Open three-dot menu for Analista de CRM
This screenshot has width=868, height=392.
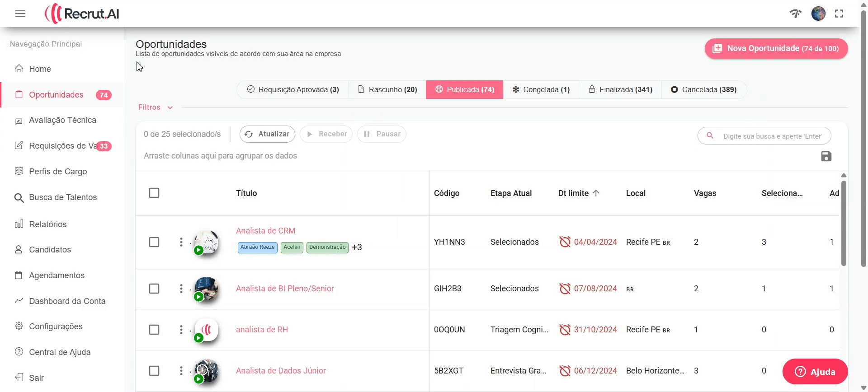pyautogui.click(x=181, y=242)
